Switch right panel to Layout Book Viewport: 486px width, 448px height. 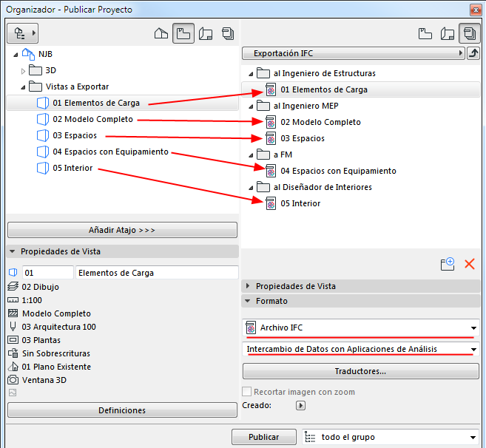448,33
